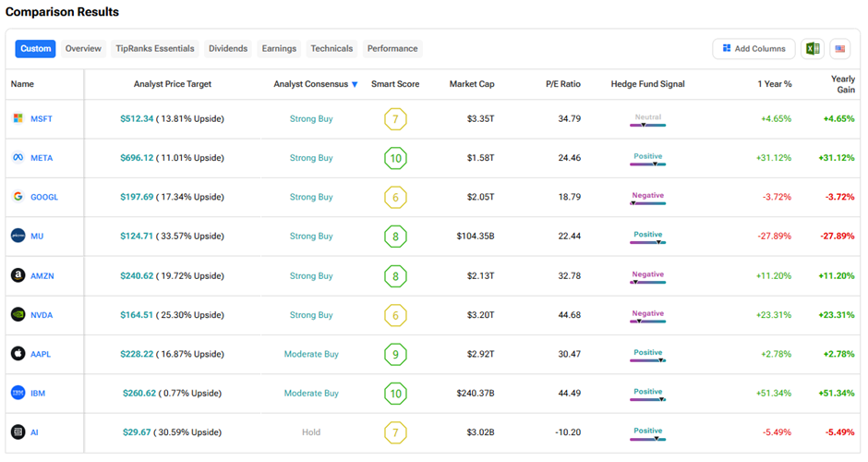The image size is (868, 462).
Task: Click AI Smart Score 7 badge
Action: click(395, 432)
